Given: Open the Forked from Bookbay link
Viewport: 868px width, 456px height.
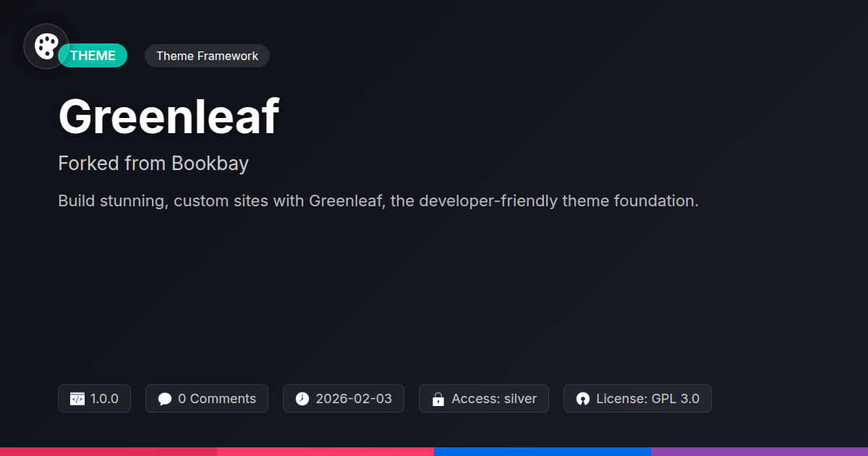Looking at the screenshot, I should click(153, 164).
